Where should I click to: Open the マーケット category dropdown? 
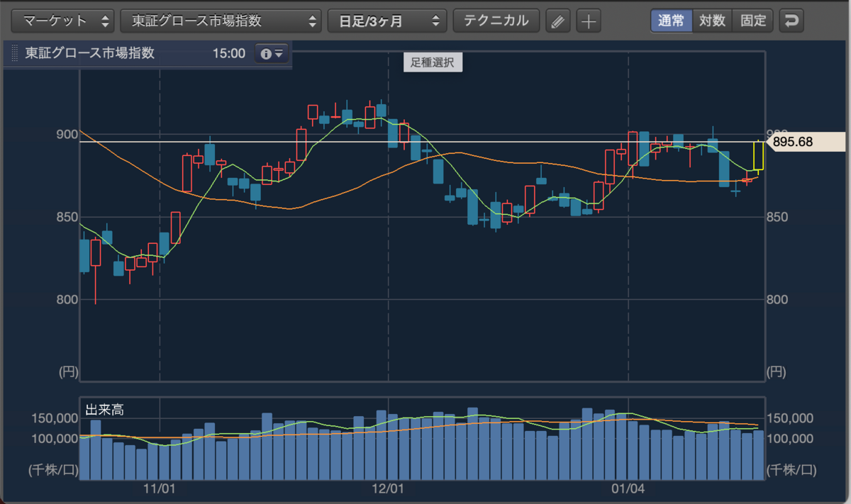62,21
